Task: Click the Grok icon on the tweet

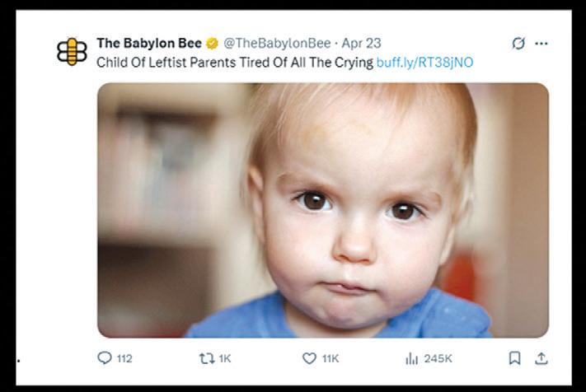Action: [x=518, y=44]
